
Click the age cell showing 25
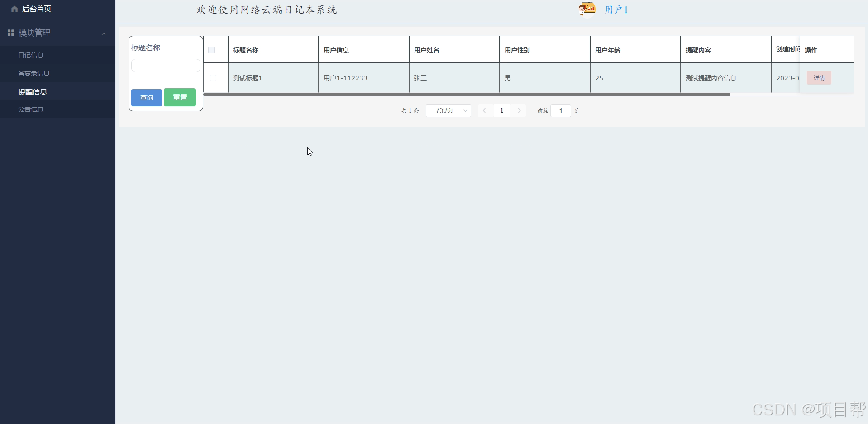tap(635, 78)
